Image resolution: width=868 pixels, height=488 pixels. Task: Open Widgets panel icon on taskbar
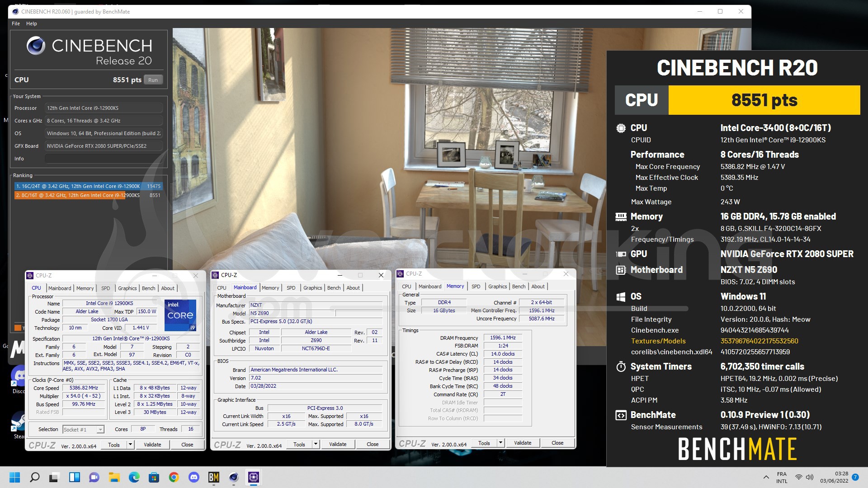74,477
